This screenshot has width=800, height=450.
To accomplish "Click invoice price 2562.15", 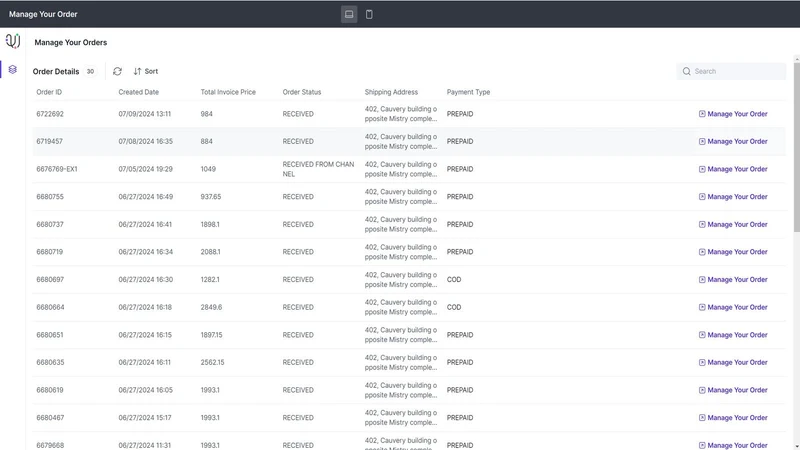I will [x=212, y=362].
